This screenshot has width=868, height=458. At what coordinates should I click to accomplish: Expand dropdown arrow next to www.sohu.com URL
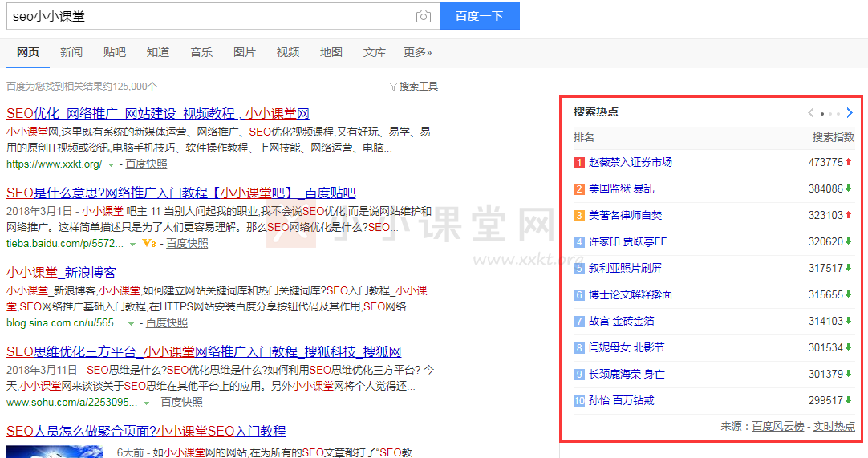click(146, 403)
